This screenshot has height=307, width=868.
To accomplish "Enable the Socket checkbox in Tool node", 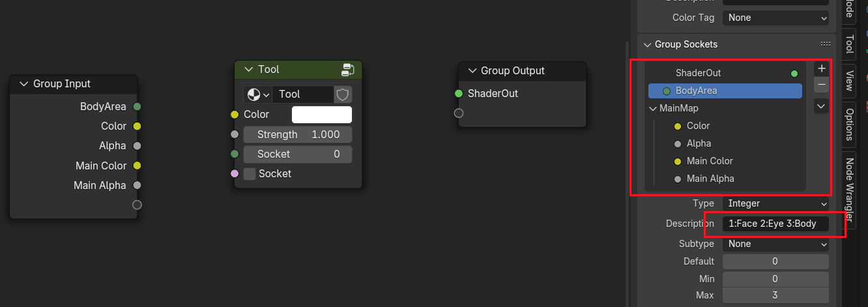I will click(x=250, y=174).
